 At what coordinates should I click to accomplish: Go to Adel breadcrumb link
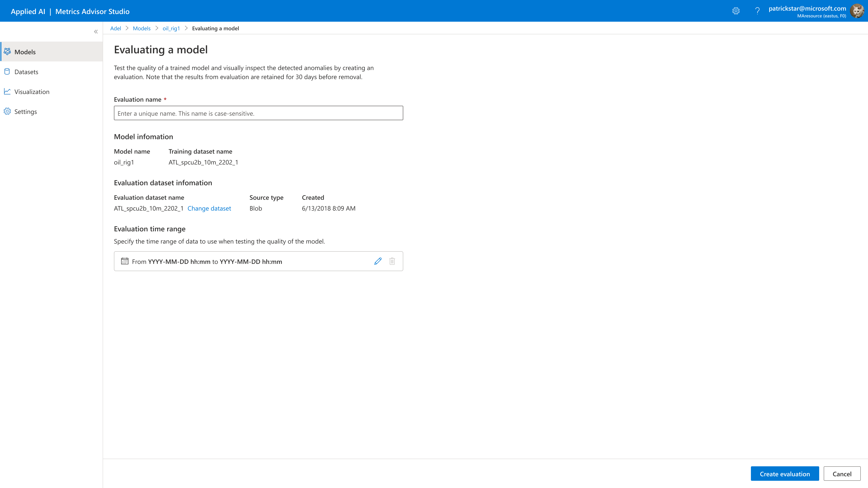pos(115,28)
